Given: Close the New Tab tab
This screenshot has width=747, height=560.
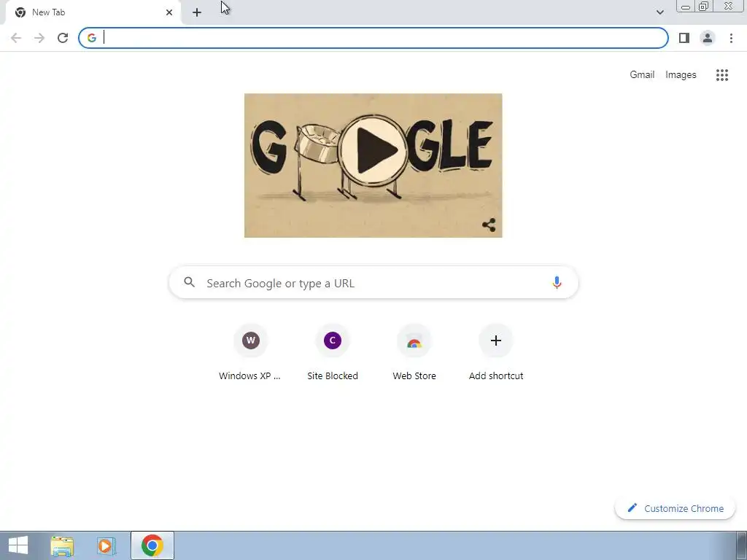Looking at the screenshot, I should (169, 12).
